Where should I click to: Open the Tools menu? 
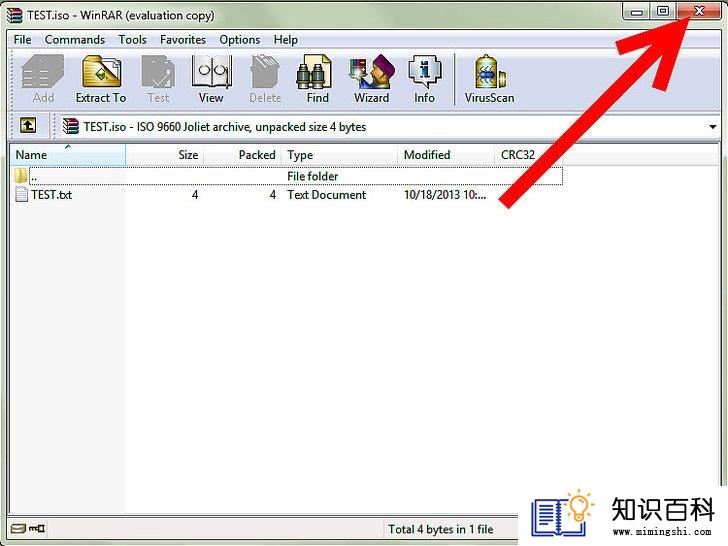(x=132, y=40)
